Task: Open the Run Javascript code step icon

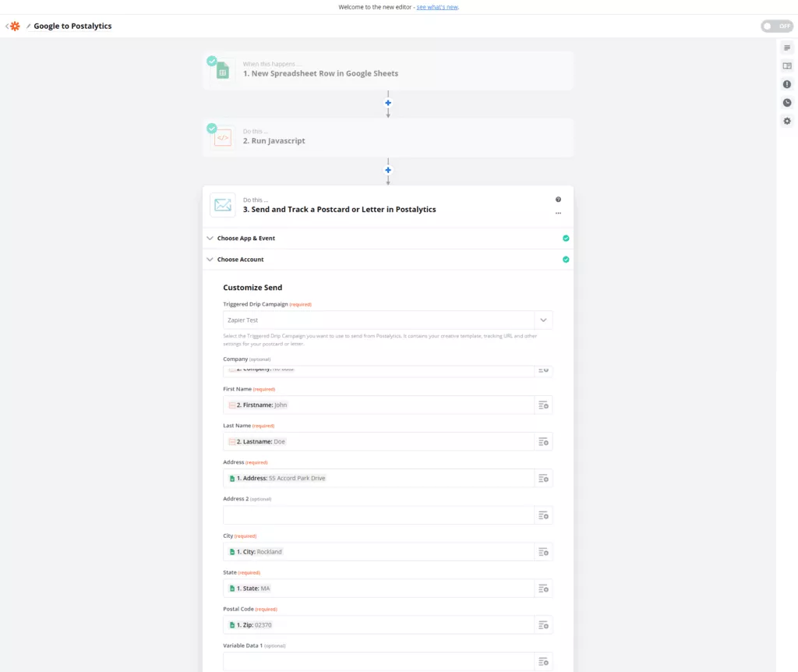Action: tap(222, 138)
